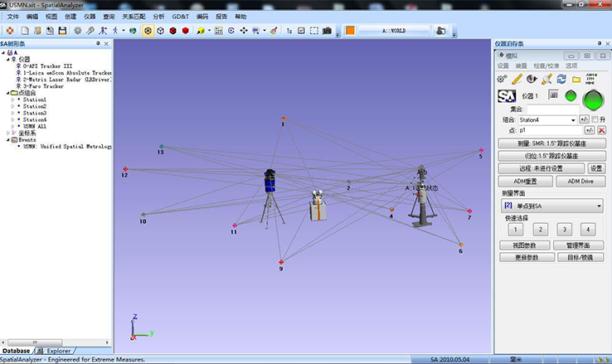Click the highlighted crosshair target view icon
Screen dimensions: 612x364
148,31
